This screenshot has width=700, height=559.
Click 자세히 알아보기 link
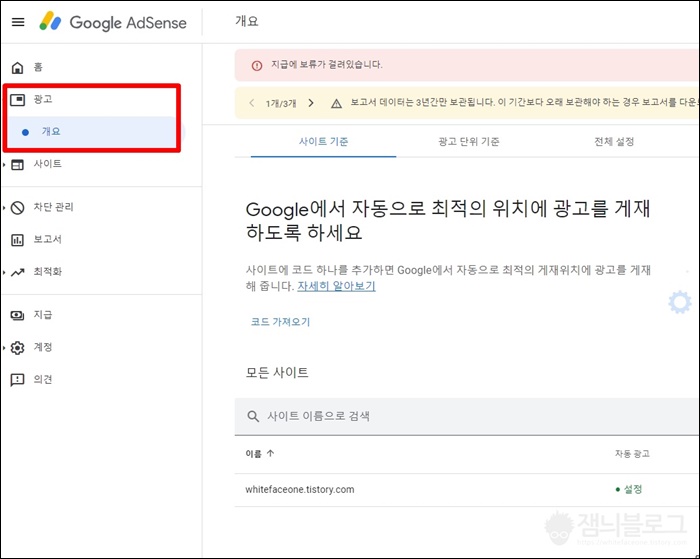coord(336,286)
